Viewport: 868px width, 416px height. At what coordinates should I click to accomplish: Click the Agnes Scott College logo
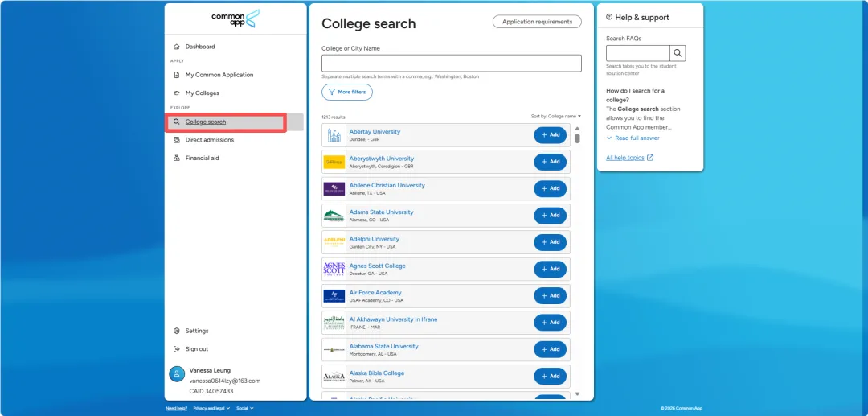[x=334, y=270]
